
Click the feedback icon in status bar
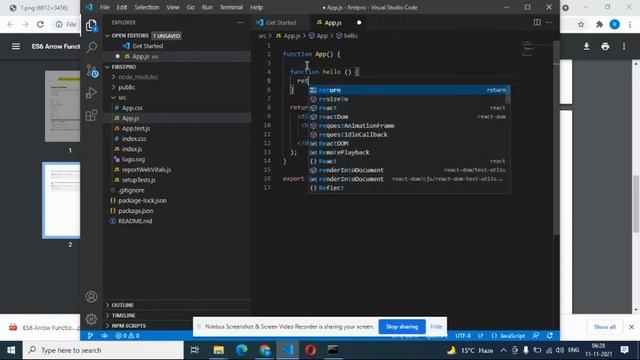coord(536,336)
